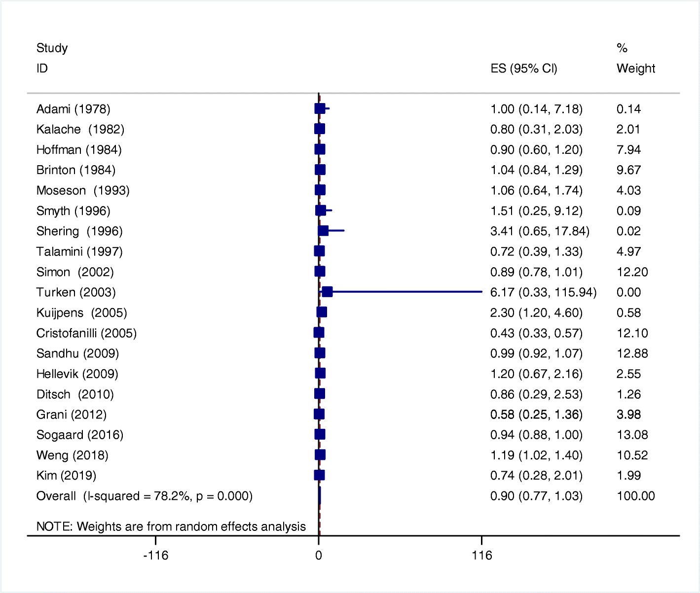Click the Sandhu (2009) row label
The width and height of the screenshot is (700, 593).
[x=77, y=353]
